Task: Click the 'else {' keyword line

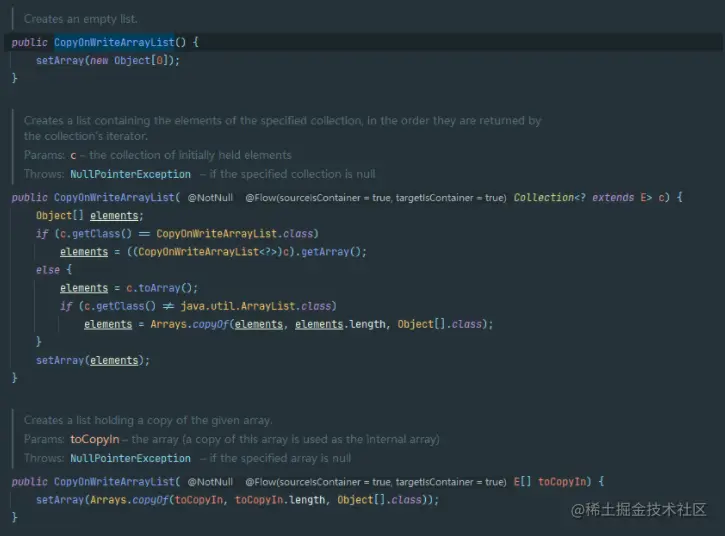Action: pyautogui.click(x=54, y=270)
